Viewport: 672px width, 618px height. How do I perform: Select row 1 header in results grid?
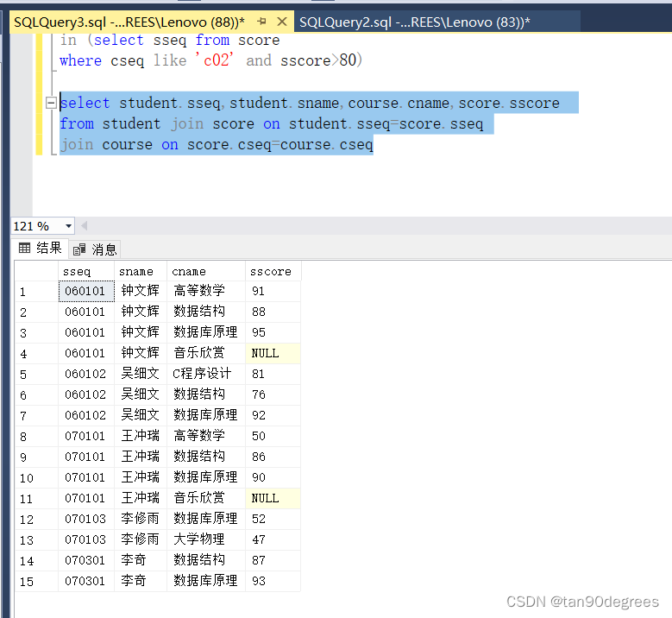[36, 292]
